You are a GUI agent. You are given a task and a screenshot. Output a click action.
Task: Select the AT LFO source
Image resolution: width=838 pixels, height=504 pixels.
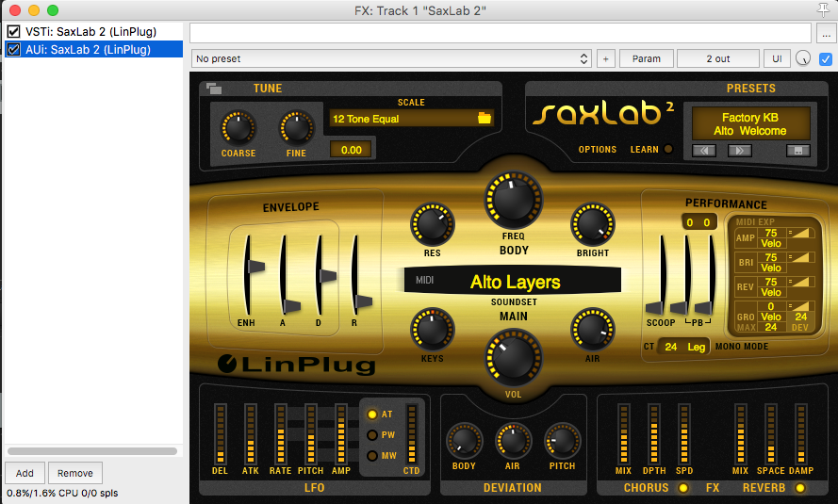(x=372, y=415)
